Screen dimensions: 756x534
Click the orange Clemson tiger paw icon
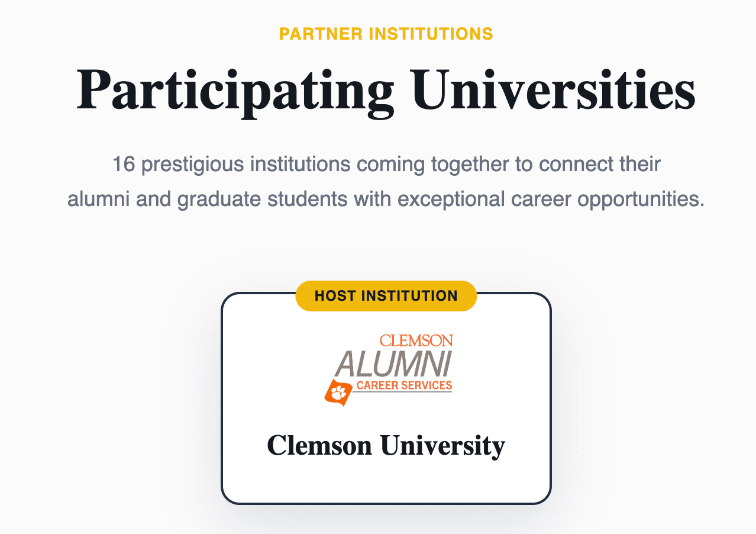pos(338,393)
